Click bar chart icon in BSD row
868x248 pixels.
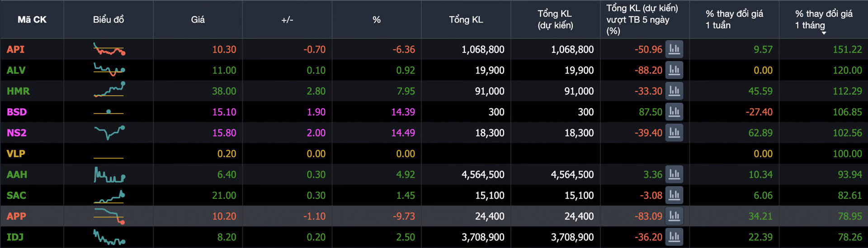tap(674, 112)
